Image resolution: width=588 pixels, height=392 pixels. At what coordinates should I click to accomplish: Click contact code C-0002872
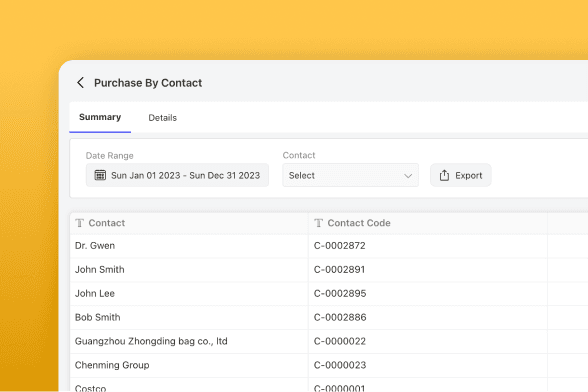[x=339, y=246]
